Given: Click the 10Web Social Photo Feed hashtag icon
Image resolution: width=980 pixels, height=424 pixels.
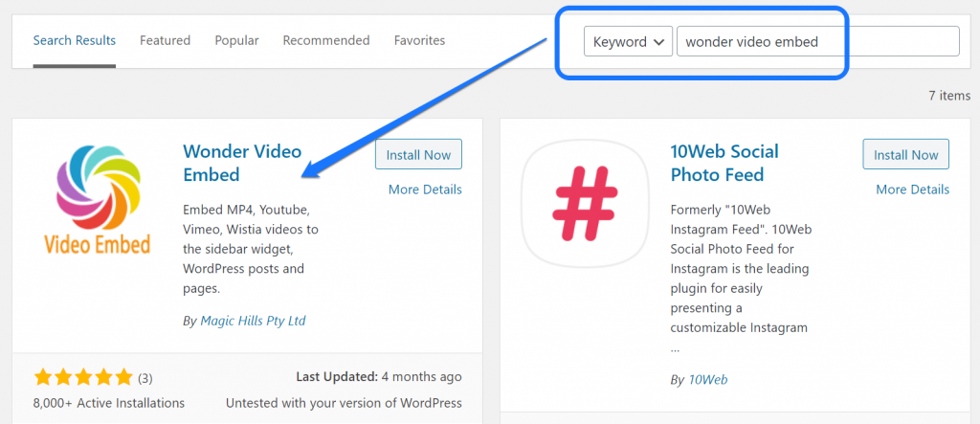Looking at the screenshot, I should coord(585,203).
